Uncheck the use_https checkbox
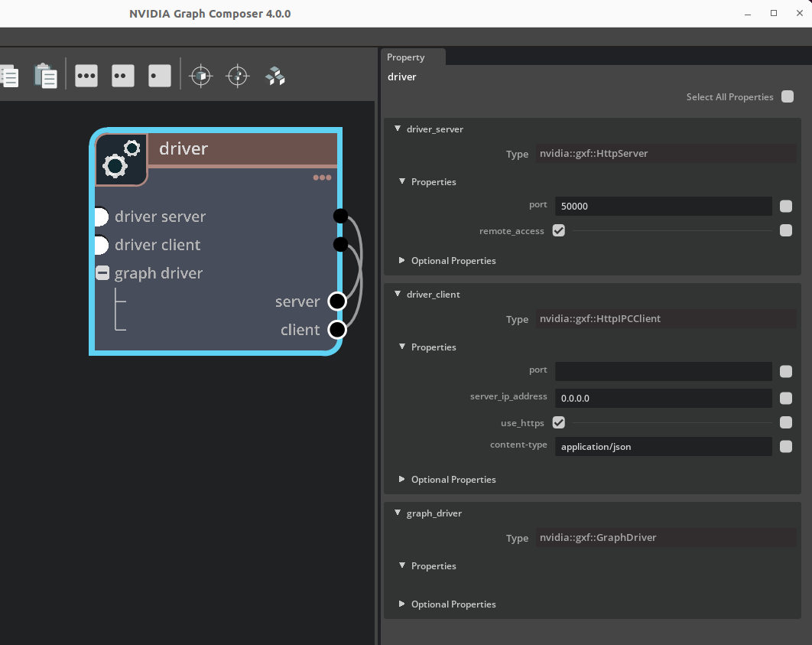The width and height of the screenshot is (812, 645). click(x=558, y=423)
